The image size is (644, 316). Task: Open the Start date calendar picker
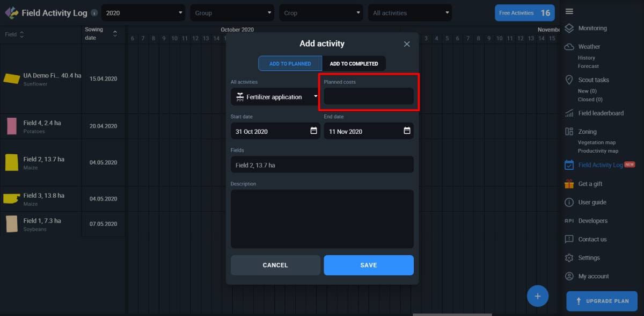point(312,131)
